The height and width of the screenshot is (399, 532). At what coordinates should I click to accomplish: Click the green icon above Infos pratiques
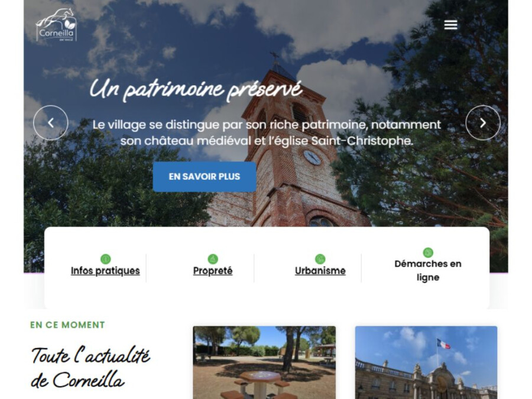pos(106,259)
